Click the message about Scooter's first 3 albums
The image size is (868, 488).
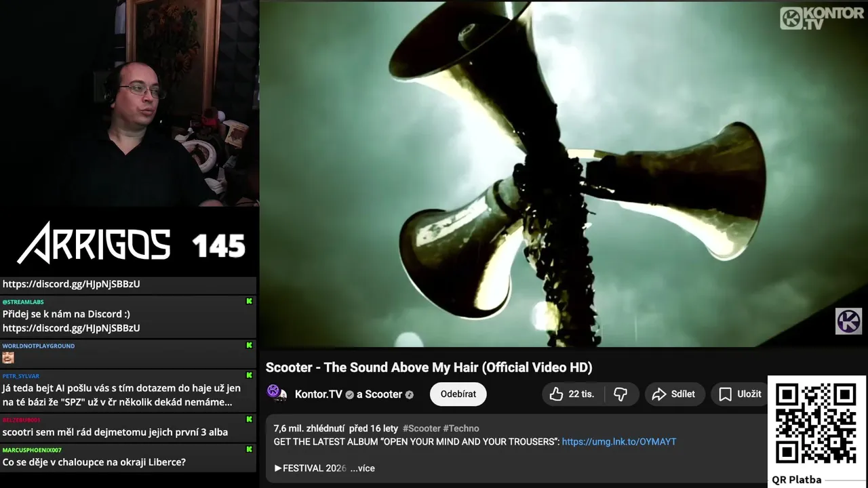(115, 432)
